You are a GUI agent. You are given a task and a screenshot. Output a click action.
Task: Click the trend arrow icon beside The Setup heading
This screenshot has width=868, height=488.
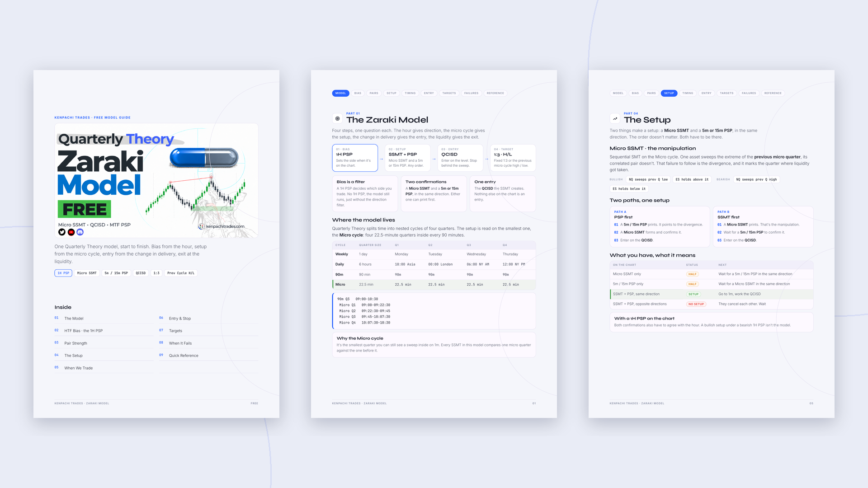pos(615,119)
